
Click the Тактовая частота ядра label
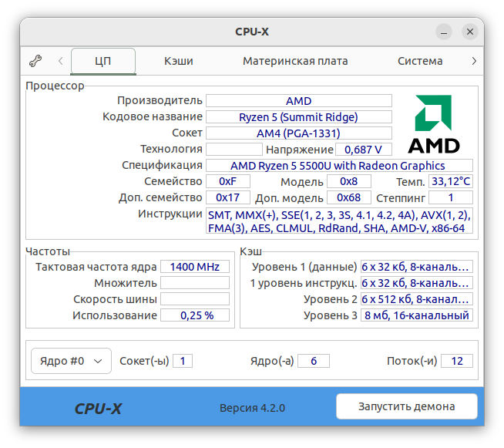coord(96,267)
